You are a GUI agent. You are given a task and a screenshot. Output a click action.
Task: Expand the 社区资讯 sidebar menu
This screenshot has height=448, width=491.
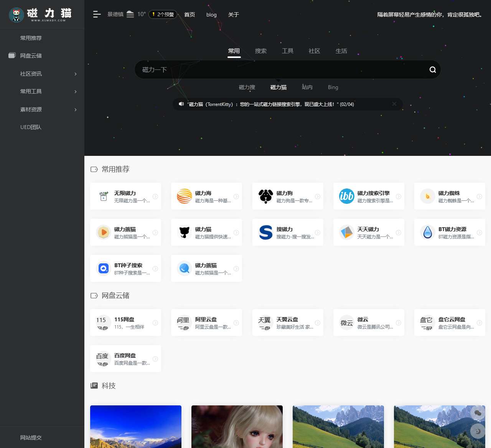coord(42,74)
